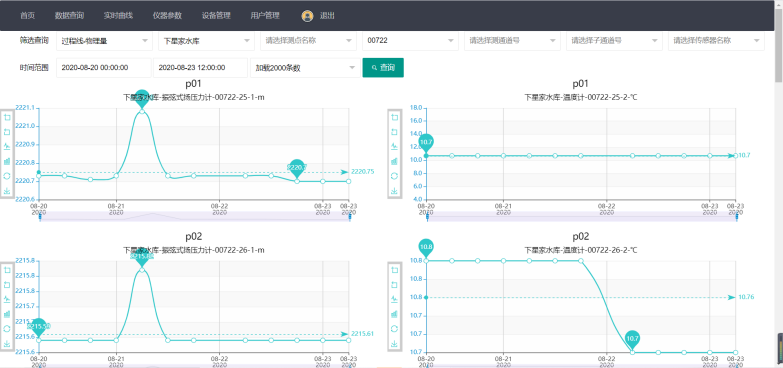Switch p02 temperature chart 00722-26-2 to line view
This screenshot has height=368, width=783.
coord(394,300)
